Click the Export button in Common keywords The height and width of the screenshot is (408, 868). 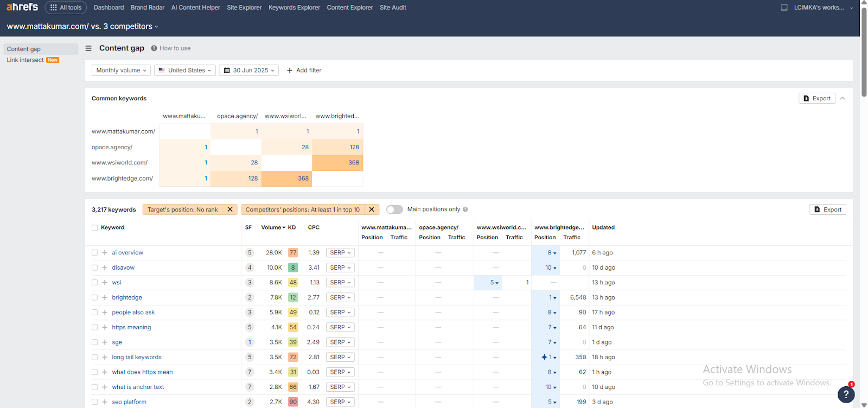click(816, 98)
